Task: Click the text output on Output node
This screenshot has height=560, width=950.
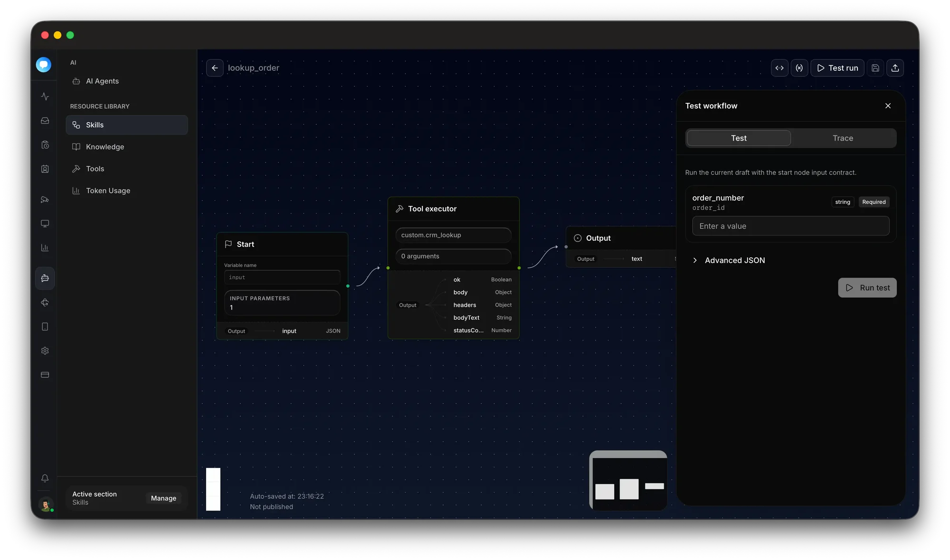Action: tap(636, 259)
